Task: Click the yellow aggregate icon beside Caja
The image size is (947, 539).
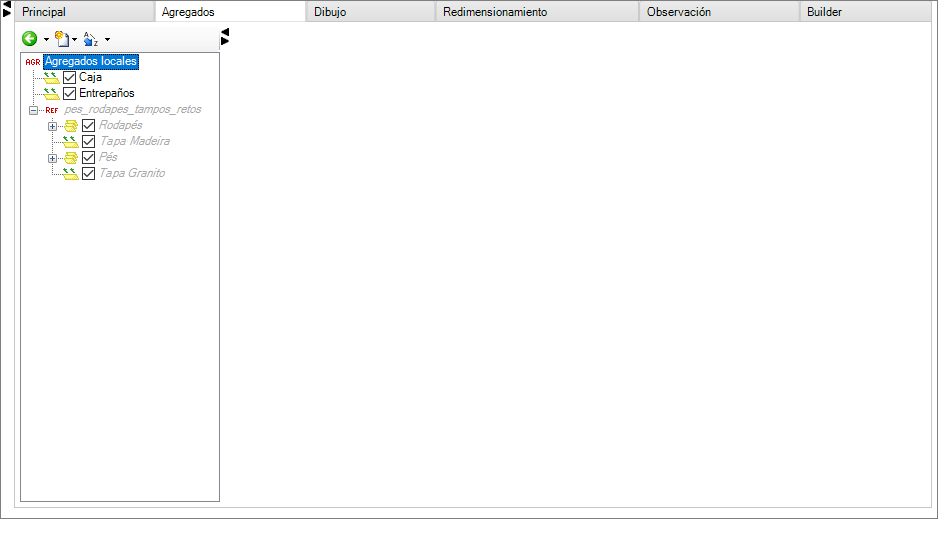Action: click(51, 78)
